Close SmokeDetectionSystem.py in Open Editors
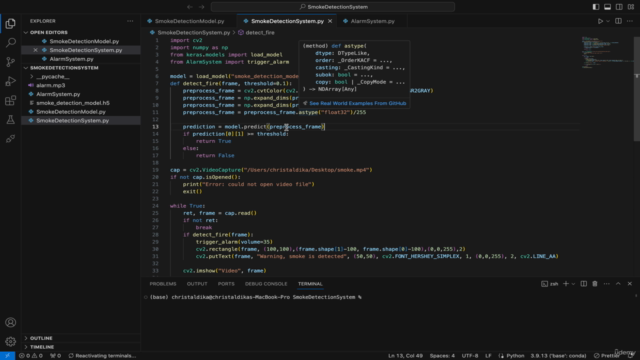The image size is (640, 360). [x=36, y=50]
